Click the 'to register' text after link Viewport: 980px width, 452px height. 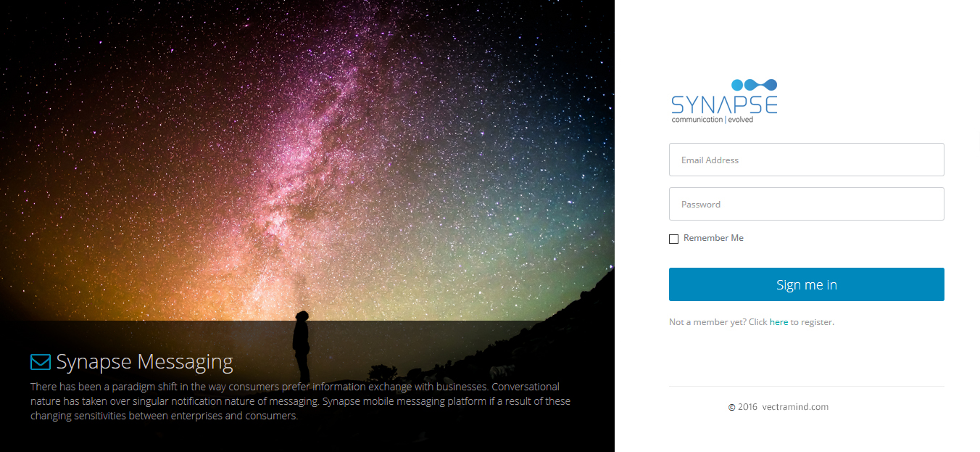click(x=812, y=322)
